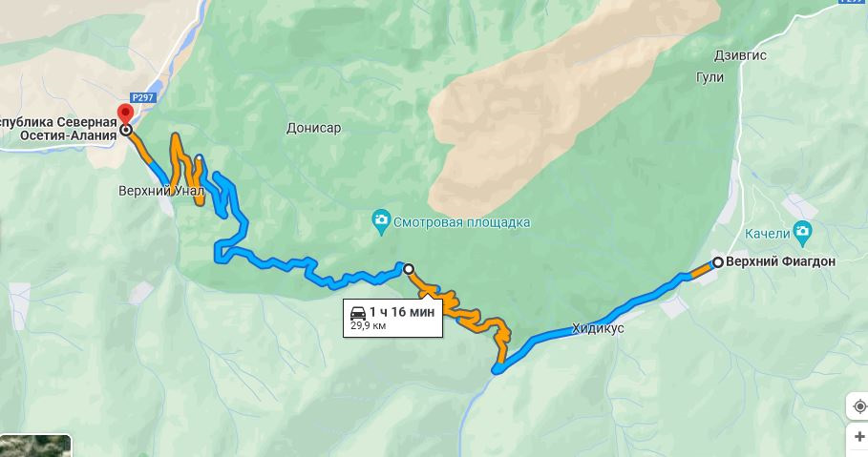
Task: Click the Дзивгис village label
Action: coord(740,56)
